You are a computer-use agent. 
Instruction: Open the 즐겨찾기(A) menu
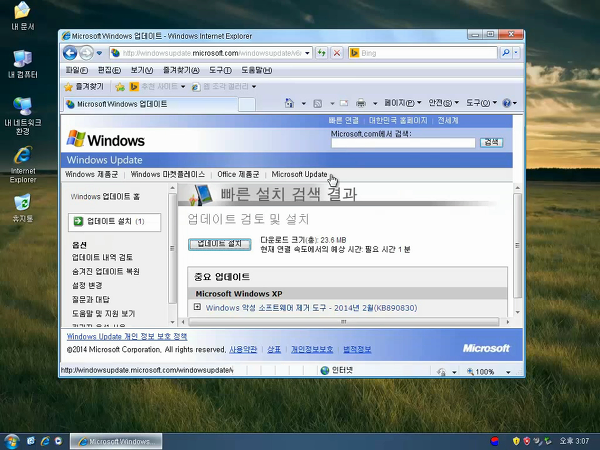pos(181,70)
